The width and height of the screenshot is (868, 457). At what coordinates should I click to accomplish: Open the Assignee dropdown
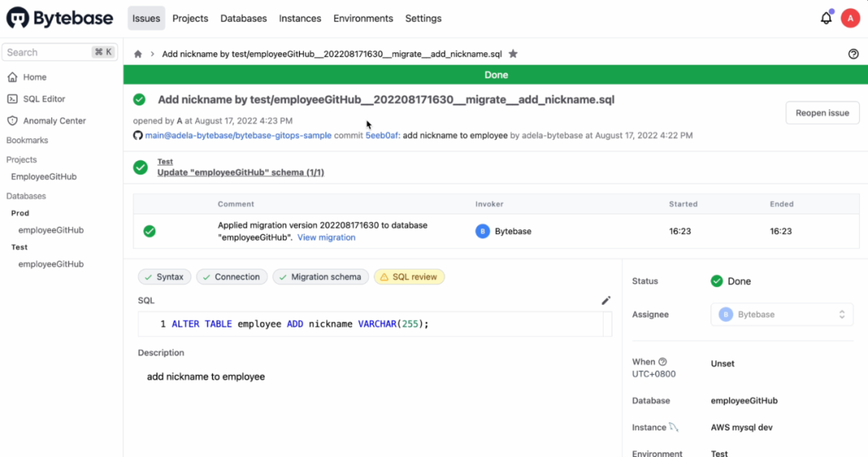[781, 315]
